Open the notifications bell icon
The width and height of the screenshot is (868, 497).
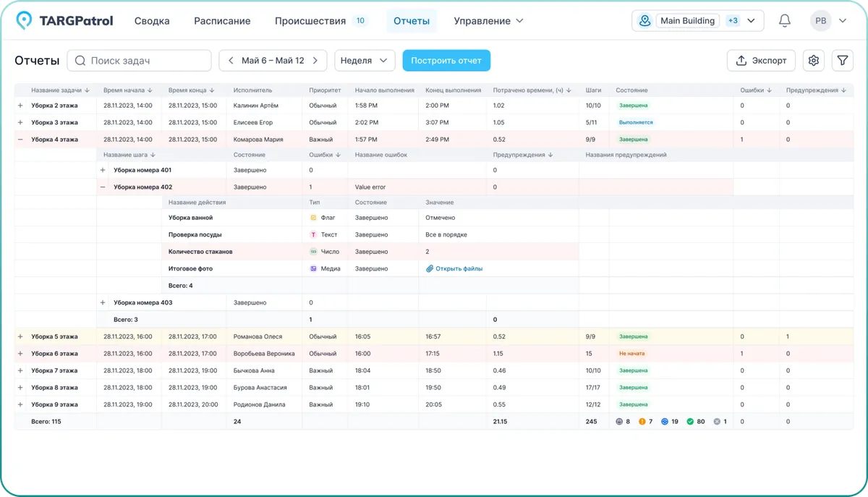(x=784, y=20)
